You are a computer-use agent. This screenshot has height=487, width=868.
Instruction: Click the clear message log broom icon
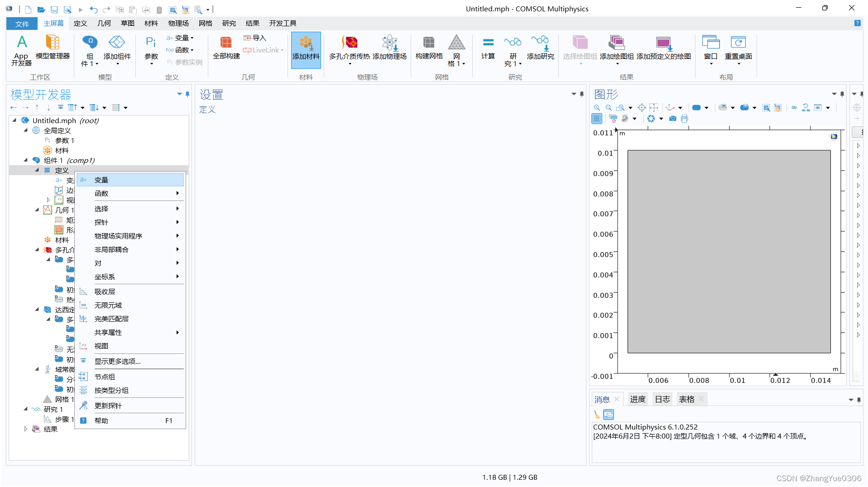597,415
